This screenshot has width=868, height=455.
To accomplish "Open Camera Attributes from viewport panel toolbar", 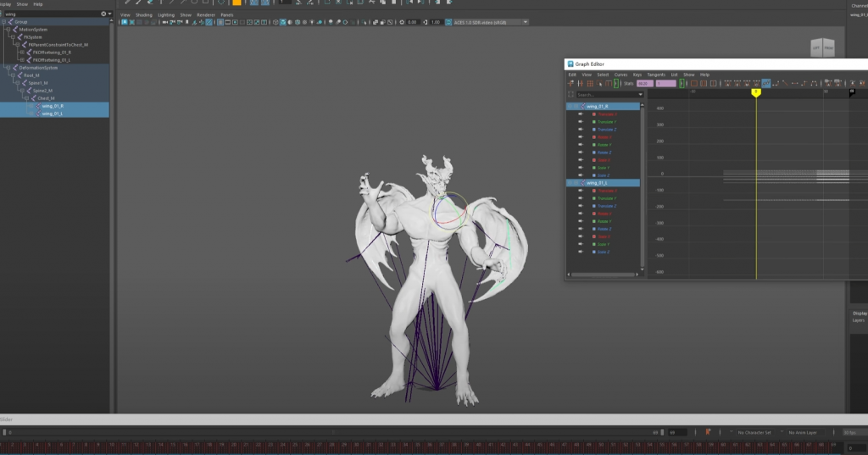I will click(180, 22).
